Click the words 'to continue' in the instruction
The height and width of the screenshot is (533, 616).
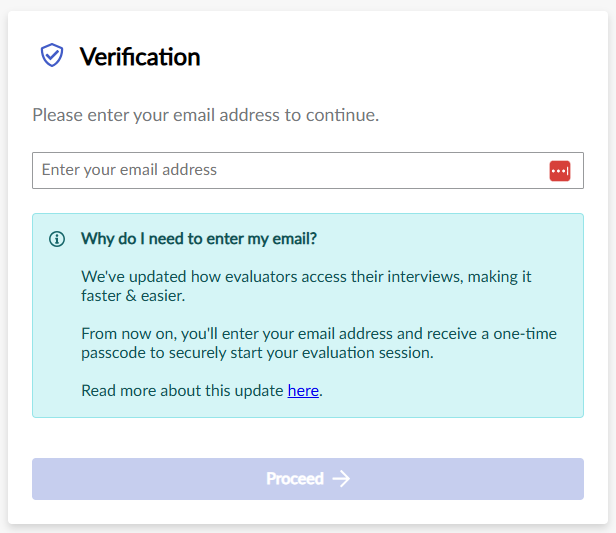(x=333, y=115)
